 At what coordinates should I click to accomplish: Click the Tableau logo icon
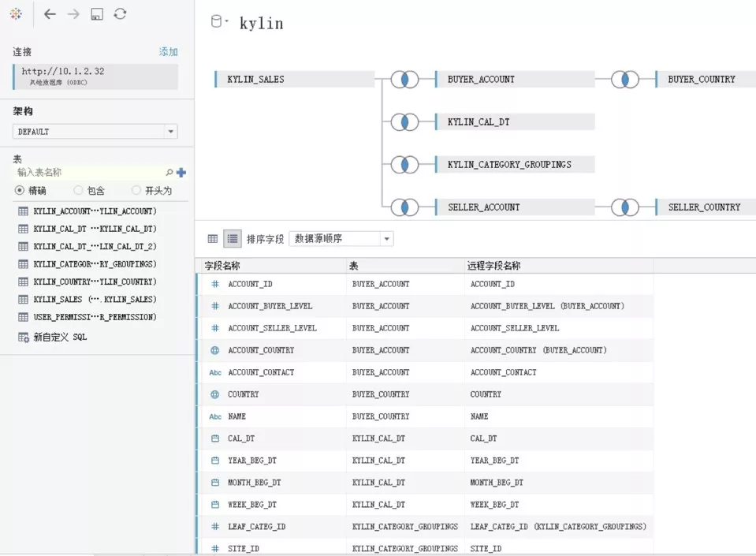click(16, 14)
